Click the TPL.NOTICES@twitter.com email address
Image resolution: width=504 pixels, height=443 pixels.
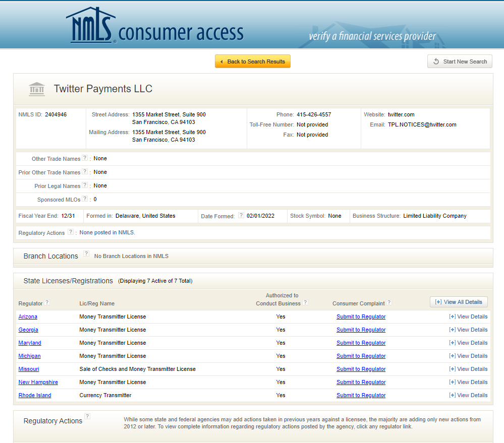click(x=422, y=124)
